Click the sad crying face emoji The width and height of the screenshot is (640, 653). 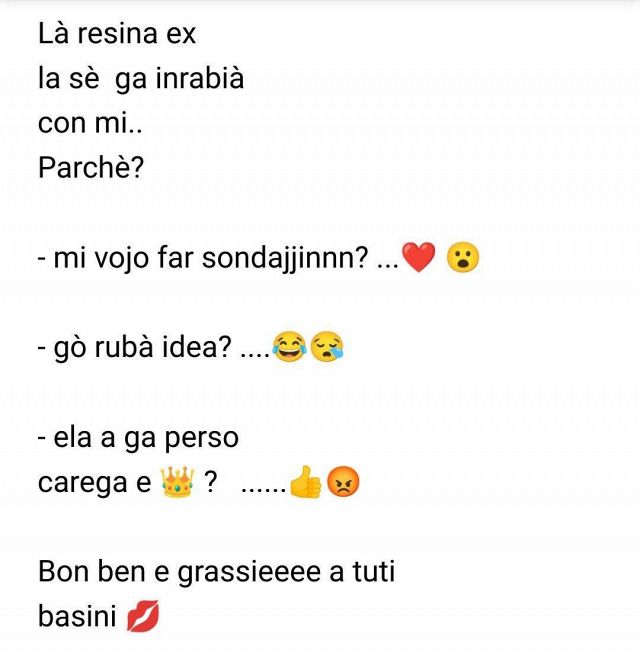tap(328, 346)
